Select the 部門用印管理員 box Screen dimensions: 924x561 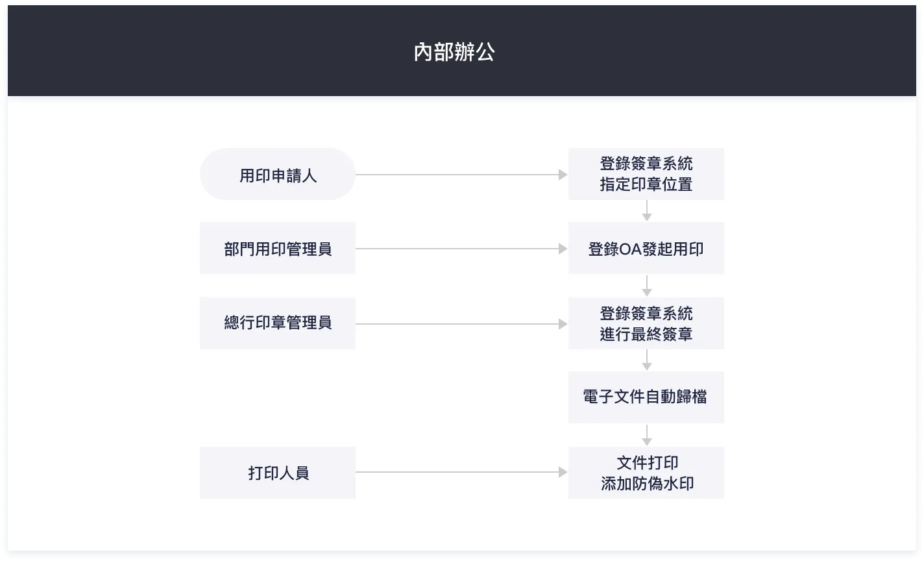coord(278,249)
